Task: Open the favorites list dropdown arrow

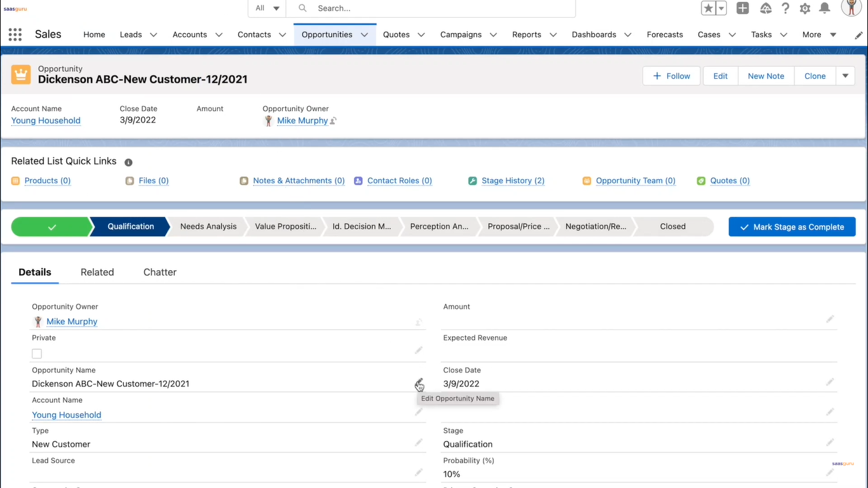Action: coord(721,8)
